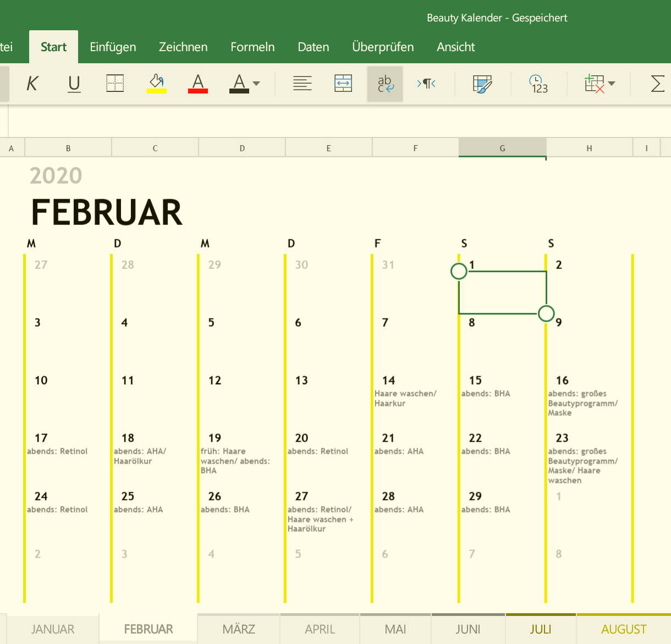Click the FEBRUAR month heading
671x644 pixels.
pyautogui.click(x=107, y=212)
